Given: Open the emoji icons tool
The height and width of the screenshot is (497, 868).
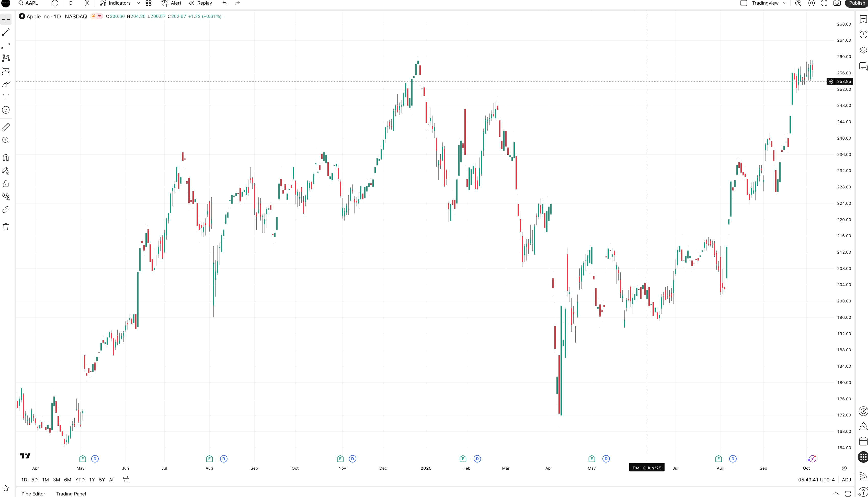Looking at the screenshot, I should [x=6, y=110].
